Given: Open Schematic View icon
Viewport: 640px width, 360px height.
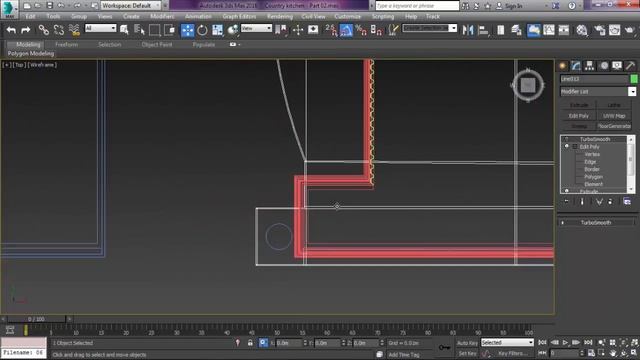Looking at the screenshot, I should tap(564, 30).
